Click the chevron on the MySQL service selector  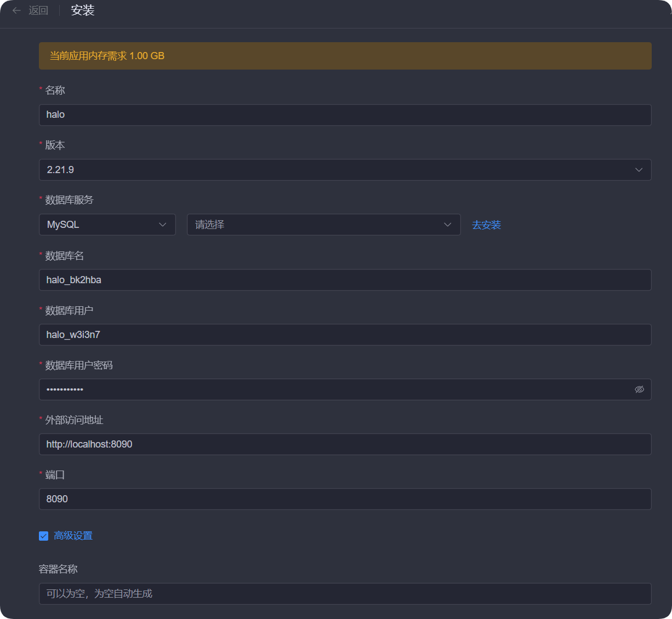(x=162, y=225)
